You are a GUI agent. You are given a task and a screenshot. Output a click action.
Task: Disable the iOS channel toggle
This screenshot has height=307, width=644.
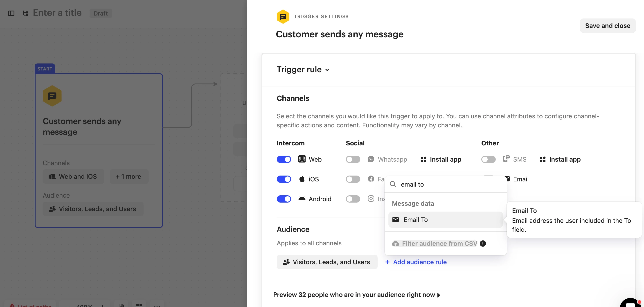click(284, 179)
